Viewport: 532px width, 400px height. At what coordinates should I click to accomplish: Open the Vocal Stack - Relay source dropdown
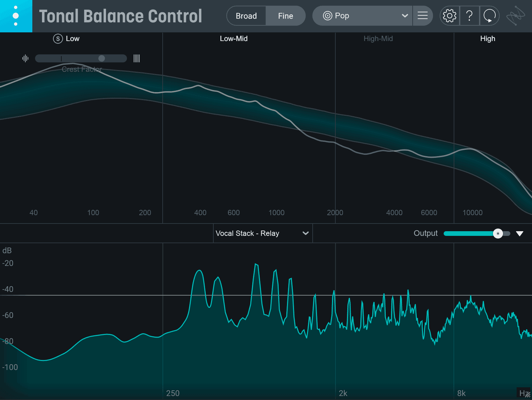pyautogui.click(x=263, y=233)
